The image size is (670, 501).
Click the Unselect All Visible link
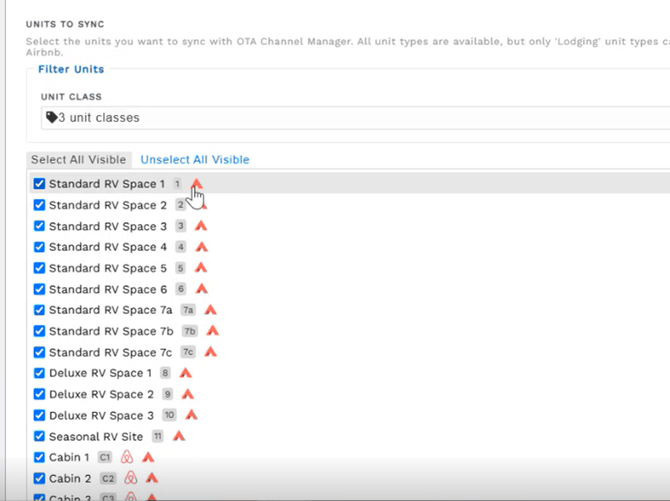(x=195, y=160)
